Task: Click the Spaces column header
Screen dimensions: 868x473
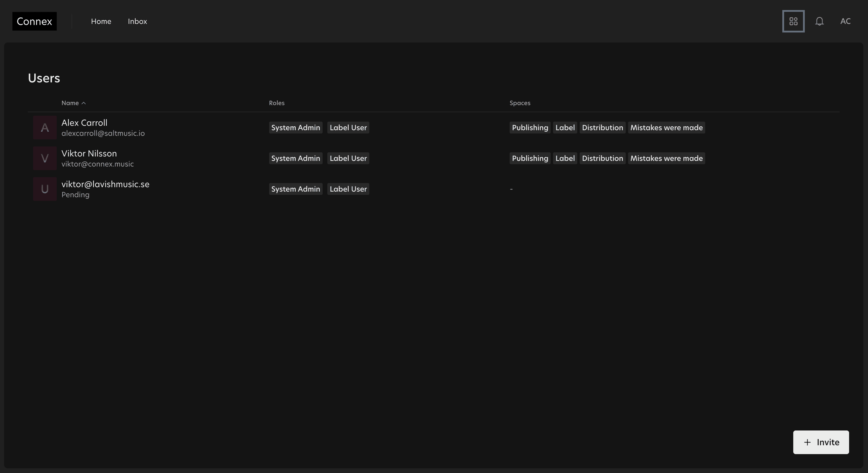Action: point(520,103)
